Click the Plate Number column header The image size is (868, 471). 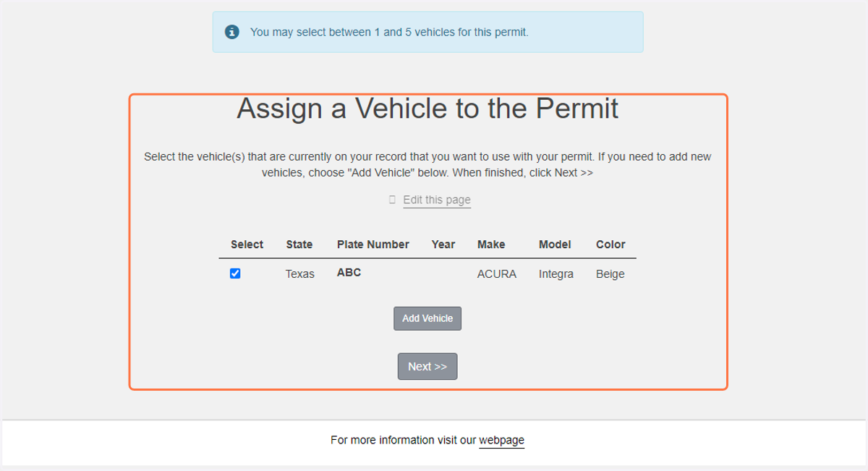[x=373, y=245]
